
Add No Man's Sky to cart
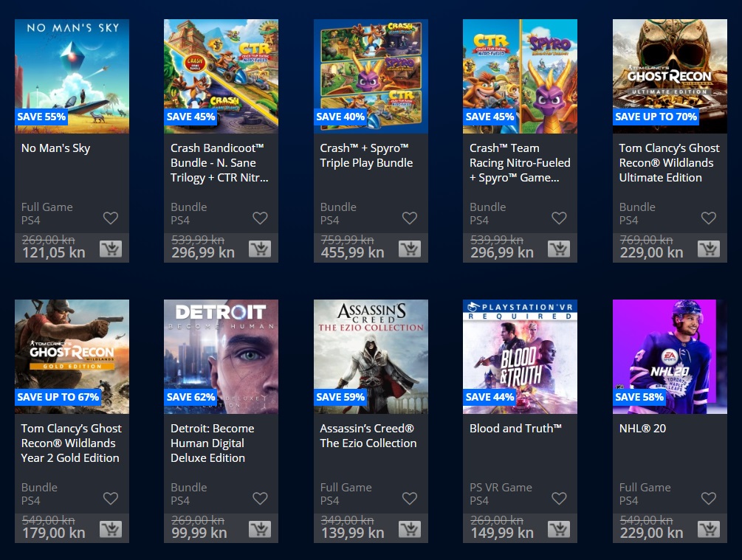pos(111,249)
